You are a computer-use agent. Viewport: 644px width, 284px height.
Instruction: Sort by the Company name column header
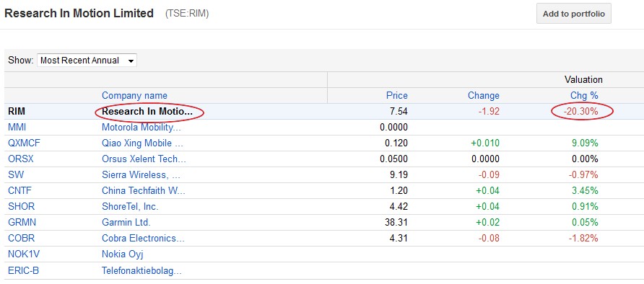pos(134,95)
